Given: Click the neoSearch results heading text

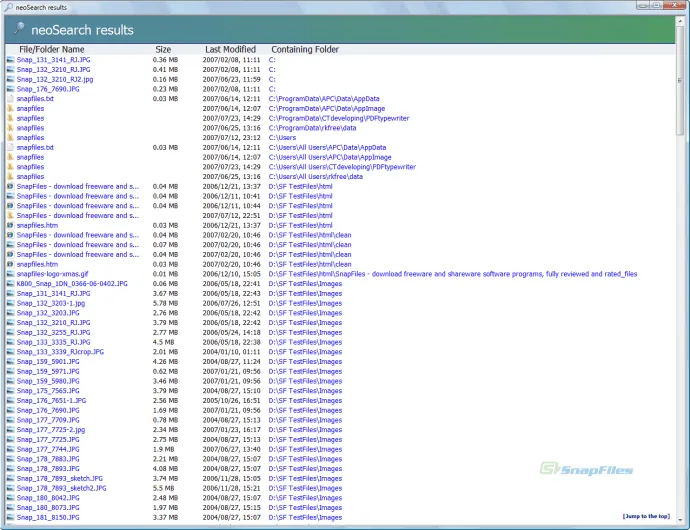Looking at the screenshot, I should click(82, 30).
